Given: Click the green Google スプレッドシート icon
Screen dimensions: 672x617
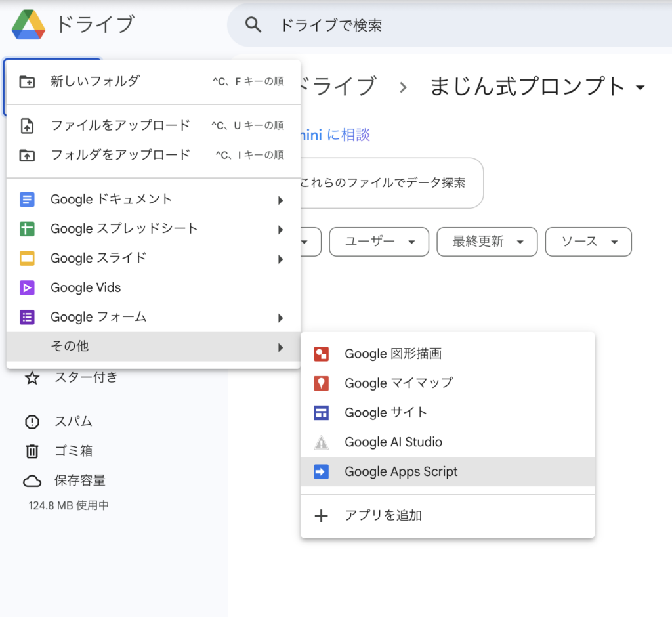Looking at the screenshot, I should point(27,229).
